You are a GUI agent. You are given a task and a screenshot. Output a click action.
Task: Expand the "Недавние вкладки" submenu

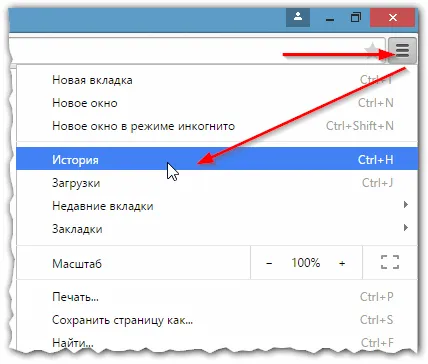click(x=217, y=206)
